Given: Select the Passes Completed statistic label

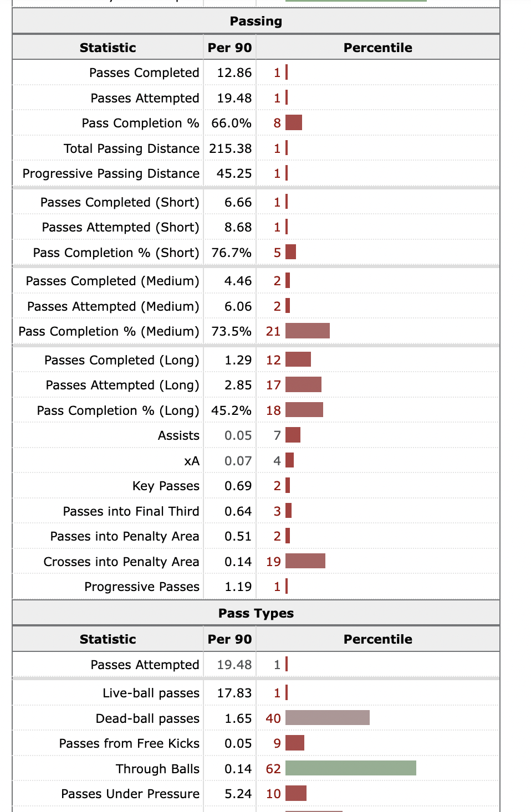Looking at the screenshot, I should click(x=144, y=73).
